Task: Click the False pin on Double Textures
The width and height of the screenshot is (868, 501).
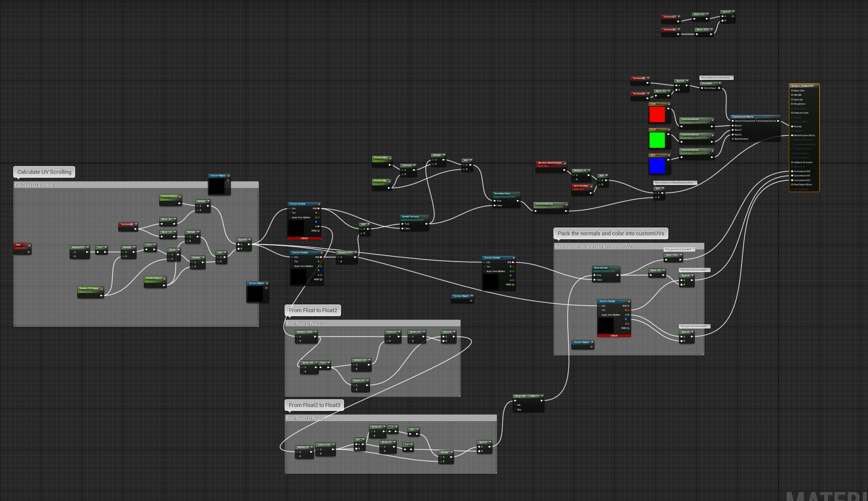Action: coord(402,229)
